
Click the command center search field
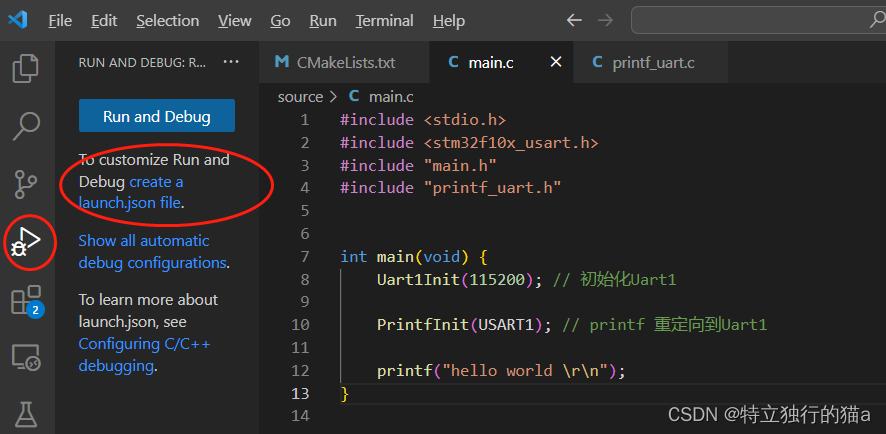[x=758, y=20]
